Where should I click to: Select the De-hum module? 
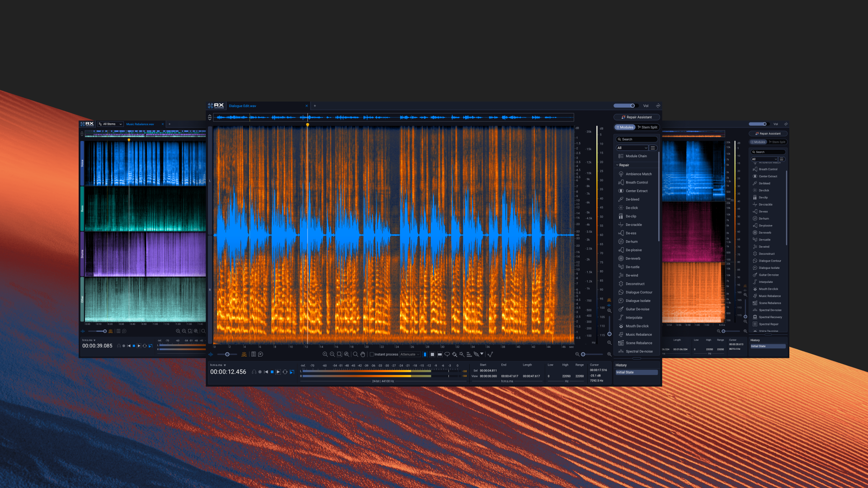pos(631,241)
